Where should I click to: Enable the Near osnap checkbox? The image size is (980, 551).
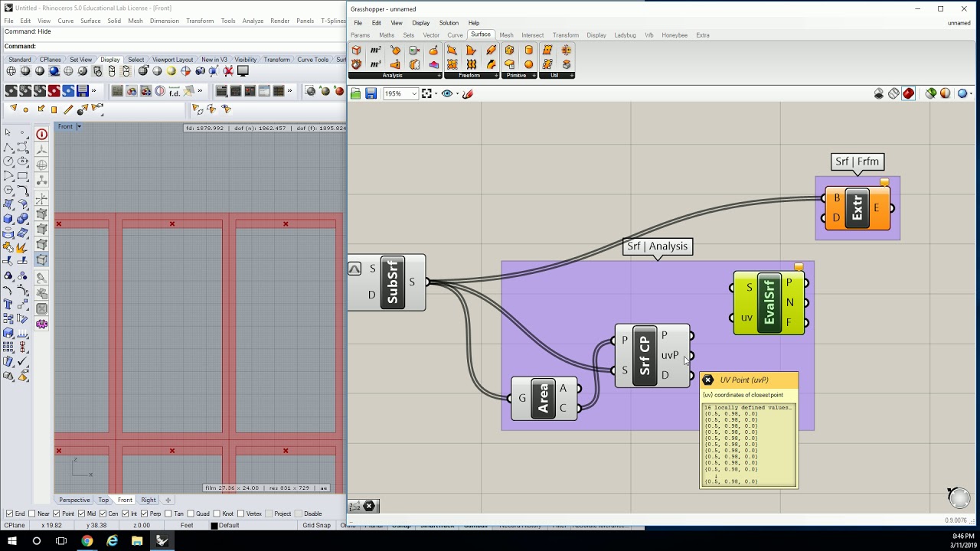(31, 514)
